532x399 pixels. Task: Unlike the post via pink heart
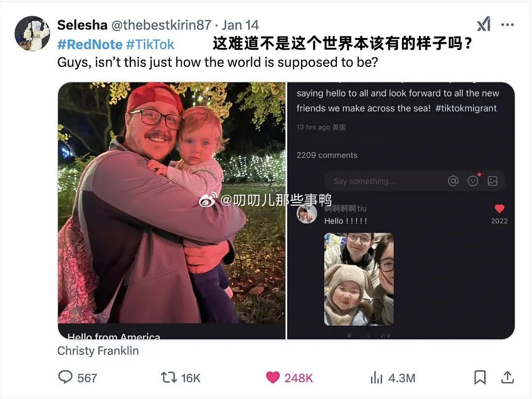coord(273,377)
